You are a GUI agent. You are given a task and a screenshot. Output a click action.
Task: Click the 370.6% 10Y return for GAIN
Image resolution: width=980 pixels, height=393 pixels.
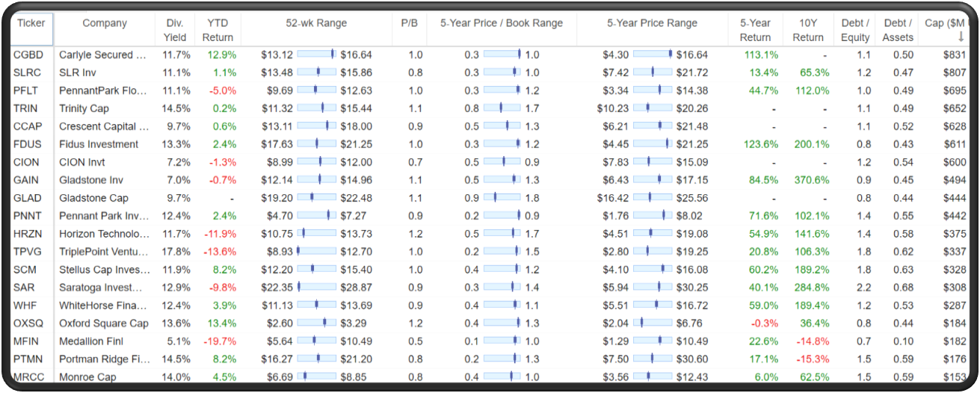pyautogui.click(x=811, y=180)
